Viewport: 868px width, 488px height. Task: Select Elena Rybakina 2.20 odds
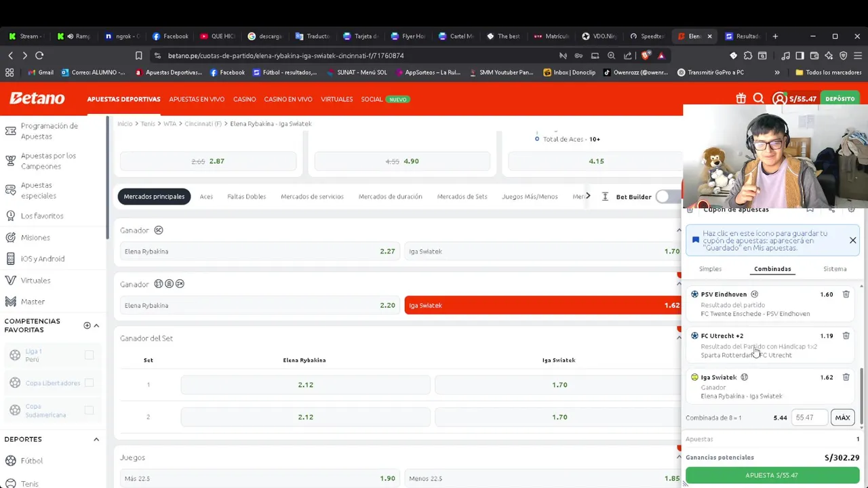click(x=259, y=305)
